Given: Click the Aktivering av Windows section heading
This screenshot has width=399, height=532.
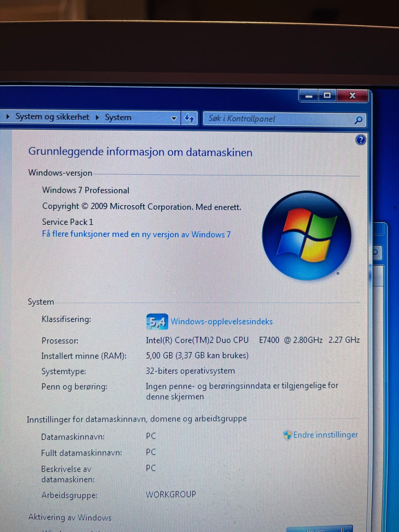Looking at the screenshot, I should (70, 517).
